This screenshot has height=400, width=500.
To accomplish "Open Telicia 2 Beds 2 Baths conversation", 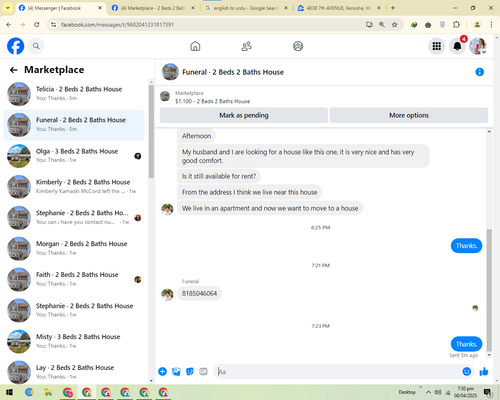I will (x=74, y=94).
